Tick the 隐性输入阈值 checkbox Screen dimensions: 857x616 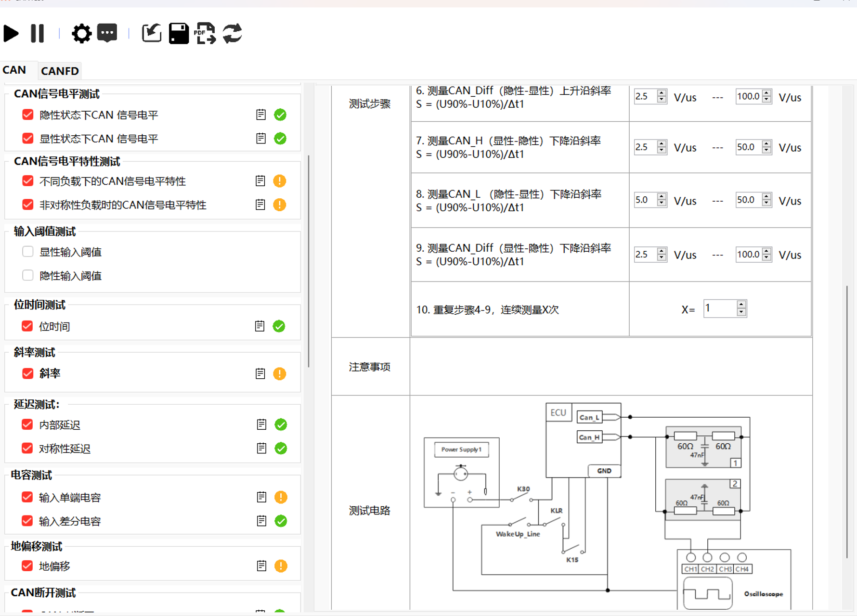click(x=28, y=275)
